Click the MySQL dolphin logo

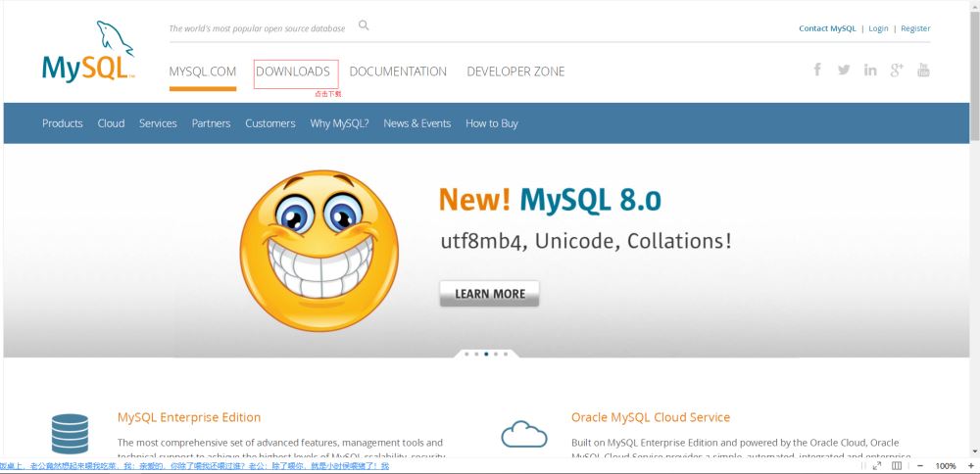point(88,52)
